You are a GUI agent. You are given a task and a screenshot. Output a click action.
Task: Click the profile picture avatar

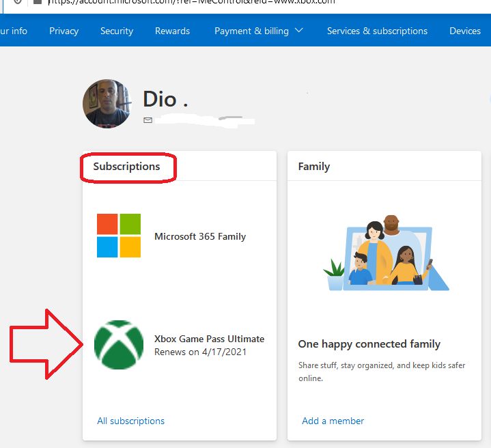107,104
